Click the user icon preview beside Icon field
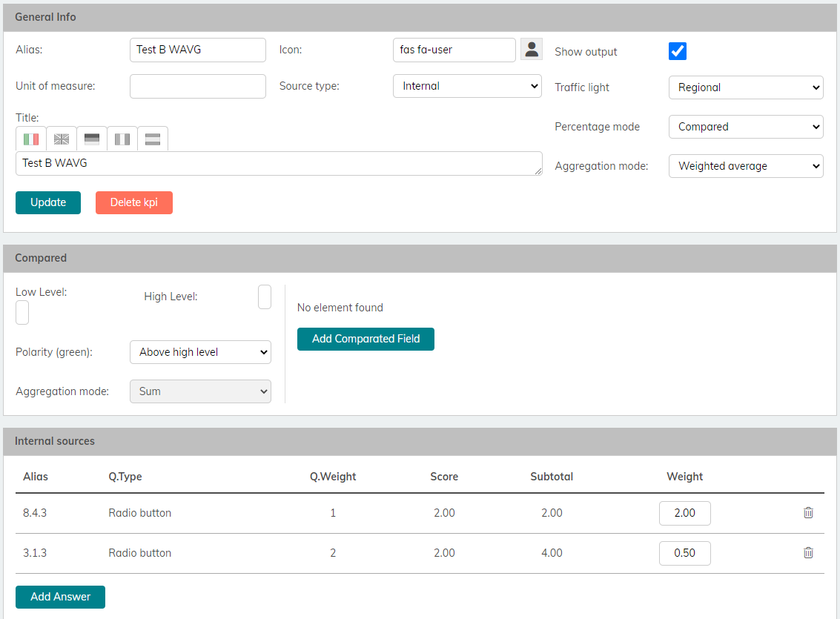 pos(531,50)
